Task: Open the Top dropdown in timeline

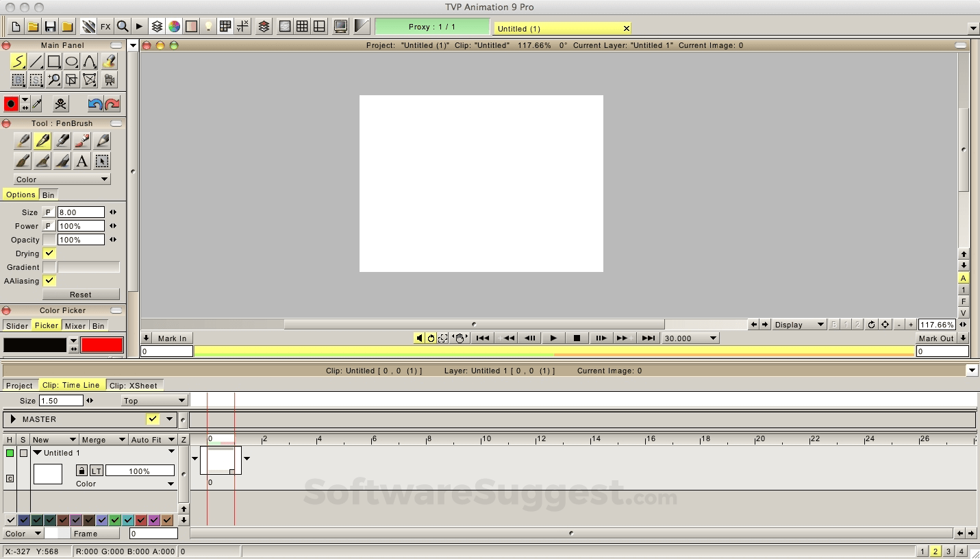Action: pyautogui.click(x=154, y=401)
